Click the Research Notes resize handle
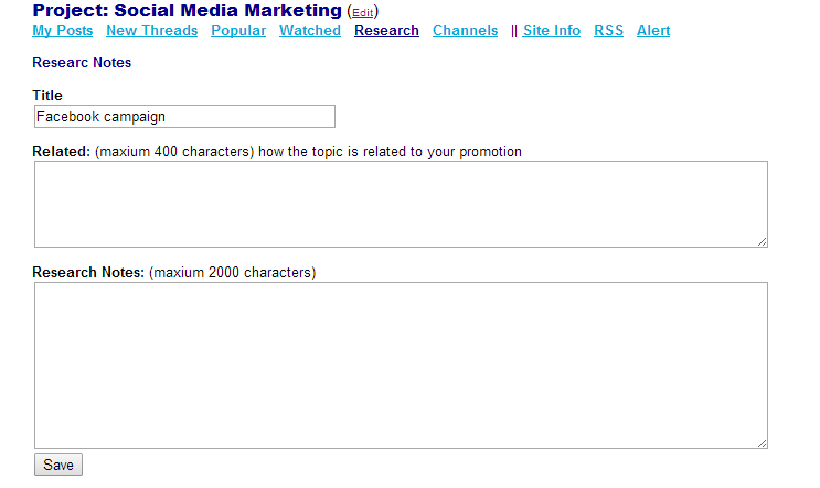The image size is (820, 488). click(x=762, y=443)
